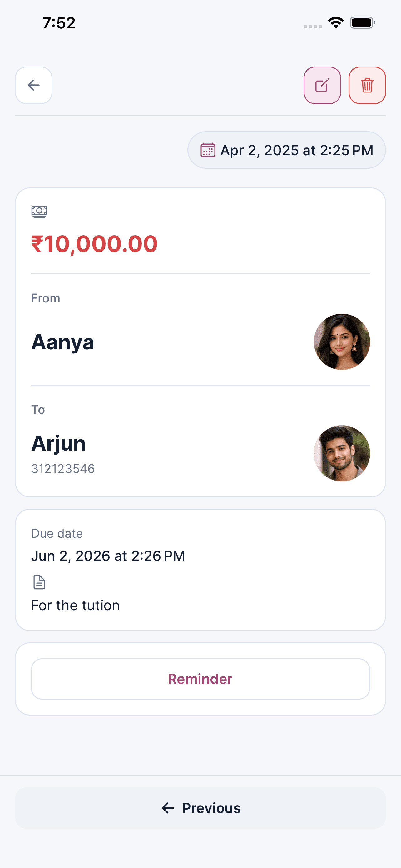This screenshot has height=868, width=401.
Task: Tap the ₹10,000.00 amount
Action: pos(94,244)
